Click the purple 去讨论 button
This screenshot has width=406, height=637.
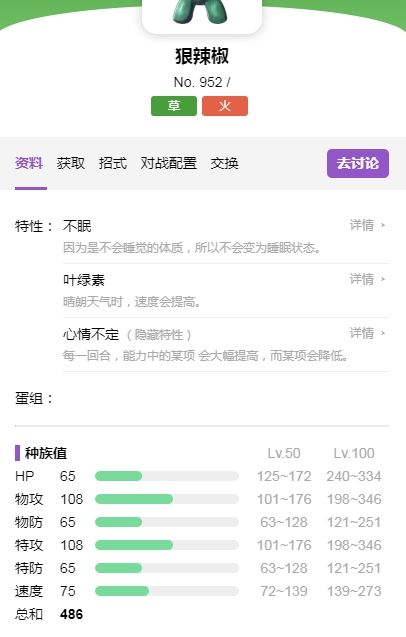click(x=358, y=163)
